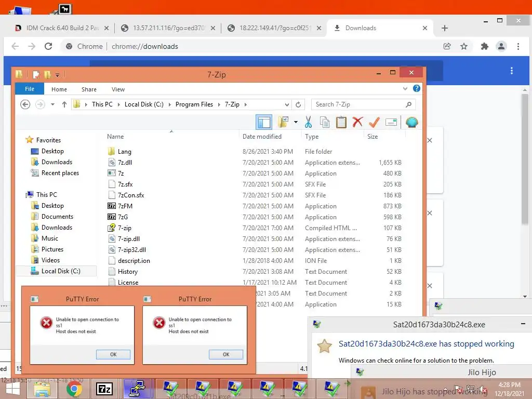Select Documents under This PC
This screenshot has height=399, width=532.
(x=57, y=217)
